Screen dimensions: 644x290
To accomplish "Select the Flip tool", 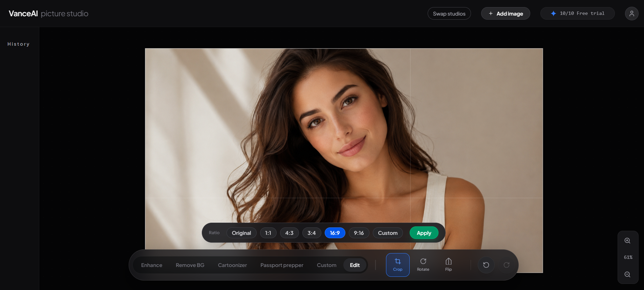I will pos(448,265).
